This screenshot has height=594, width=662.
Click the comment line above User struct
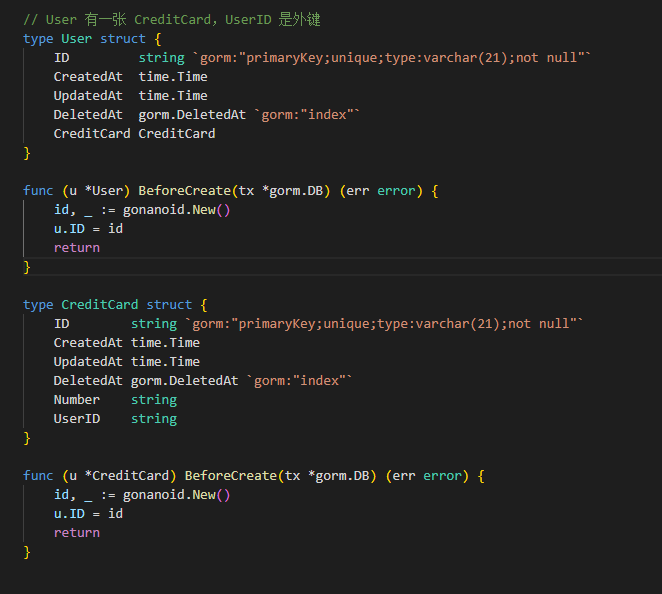pos(171,20)
